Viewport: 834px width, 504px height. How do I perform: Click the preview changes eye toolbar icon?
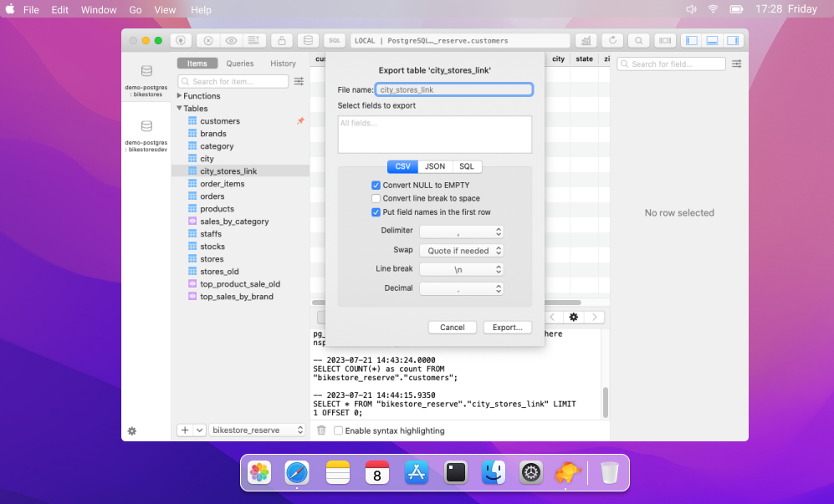pyautogui.click(x=231, y=40)
